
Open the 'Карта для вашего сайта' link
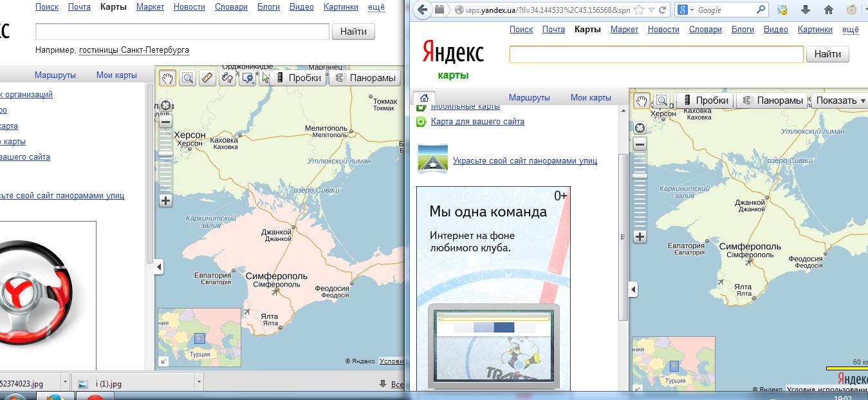point(477,121)
